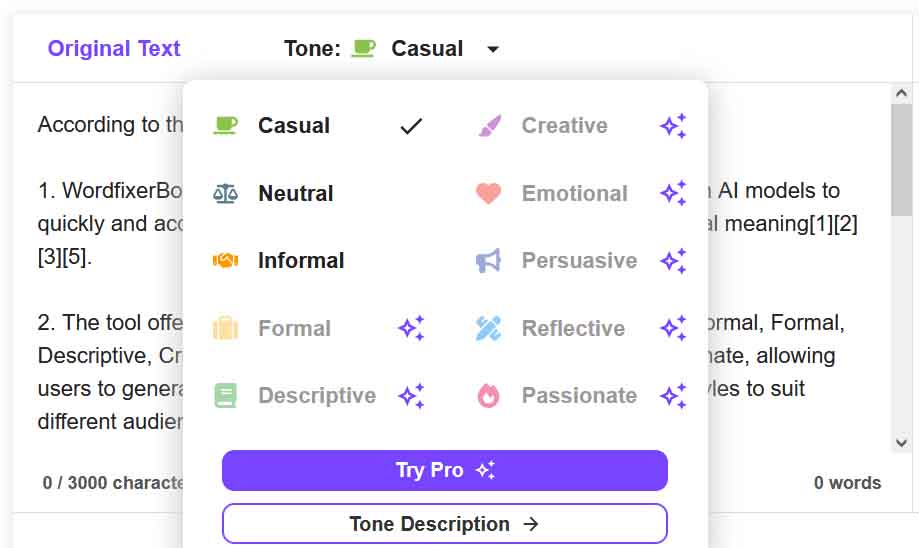Open the Tone Description link
This screenshot has width=919, height=548.
(x=445, y=523)
